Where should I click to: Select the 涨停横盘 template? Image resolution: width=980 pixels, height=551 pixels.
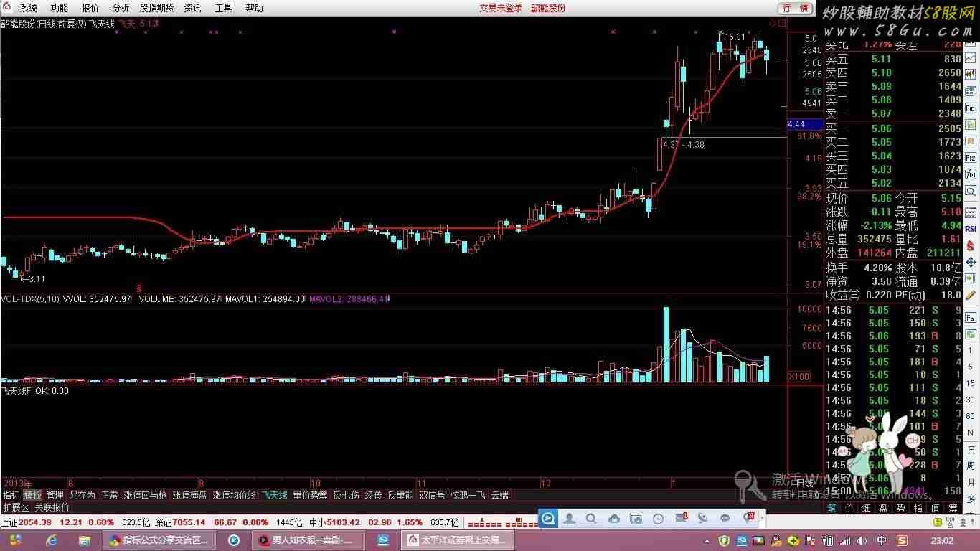(189, 495)
